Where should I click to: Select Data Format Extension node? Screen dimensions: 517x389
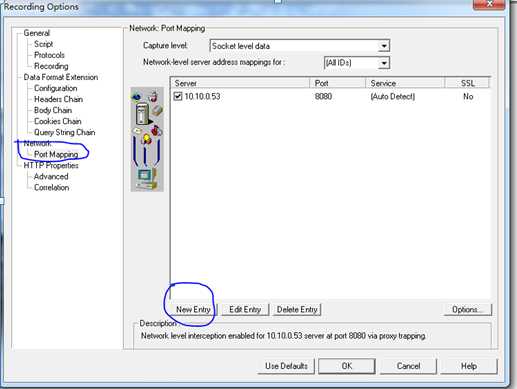pos(61,77)
